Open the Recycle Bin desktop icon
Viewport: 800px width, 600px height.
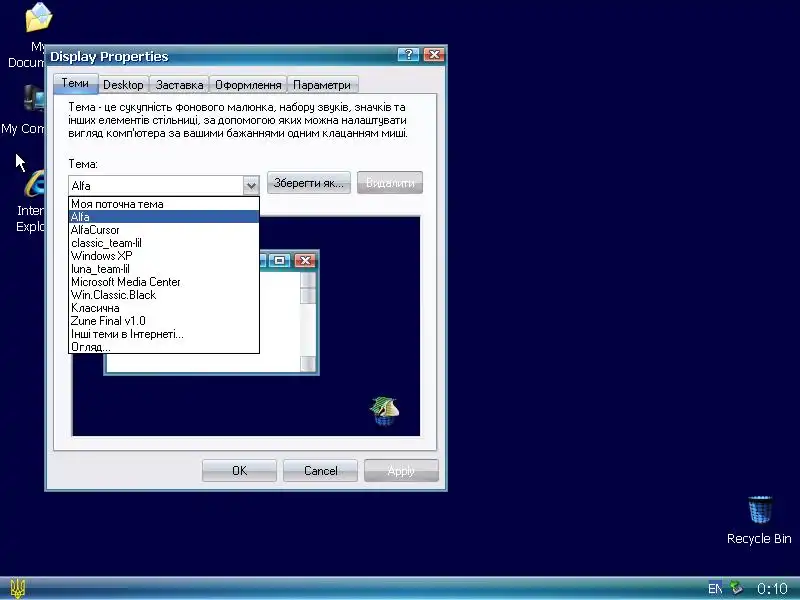[760, 509]
